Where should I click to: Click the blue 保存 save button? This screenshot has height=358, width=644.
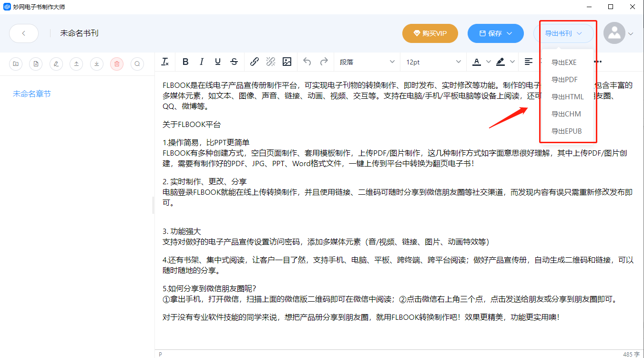[496, 33]
